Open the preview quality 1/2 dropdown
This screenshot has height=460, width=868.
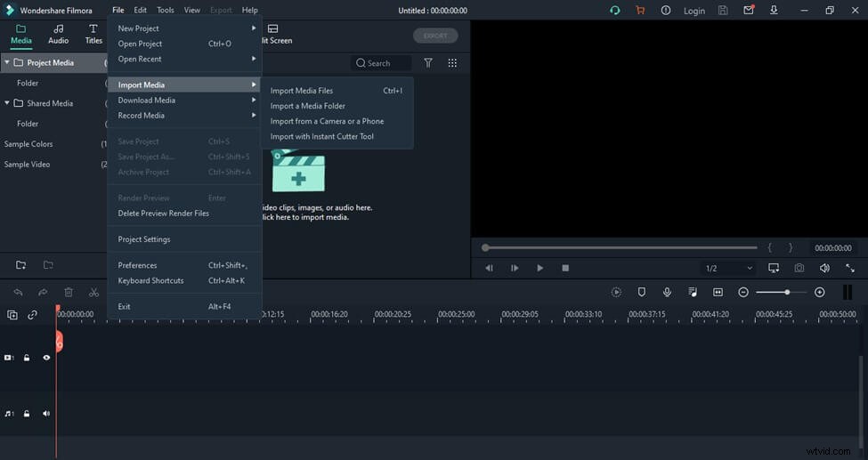(x=728, y=269)
